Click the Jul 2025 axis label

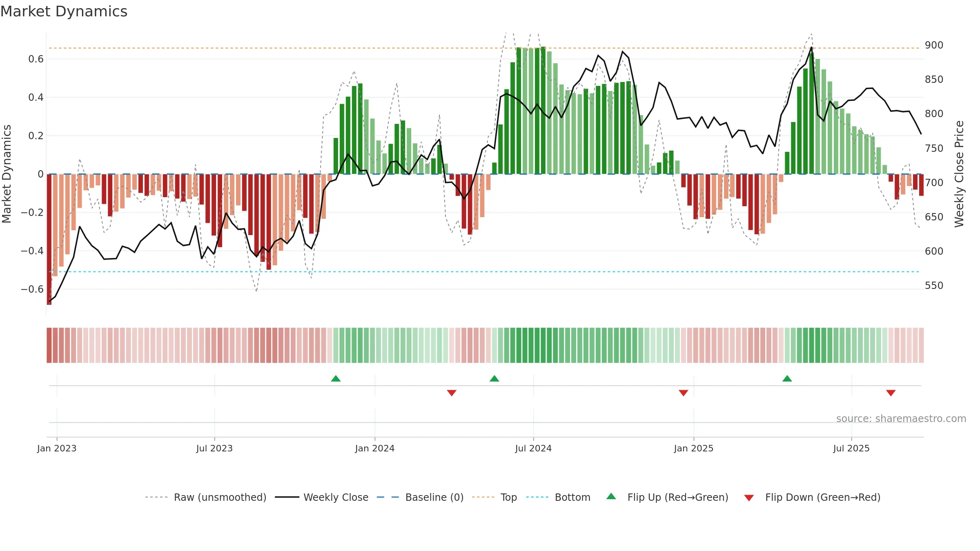pos(851,448)
